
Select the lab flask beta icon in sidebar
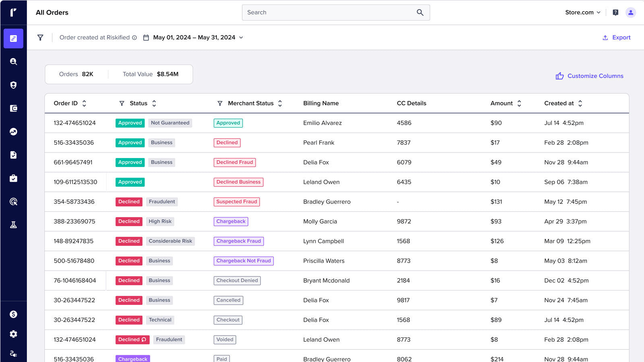click(13, 224)
